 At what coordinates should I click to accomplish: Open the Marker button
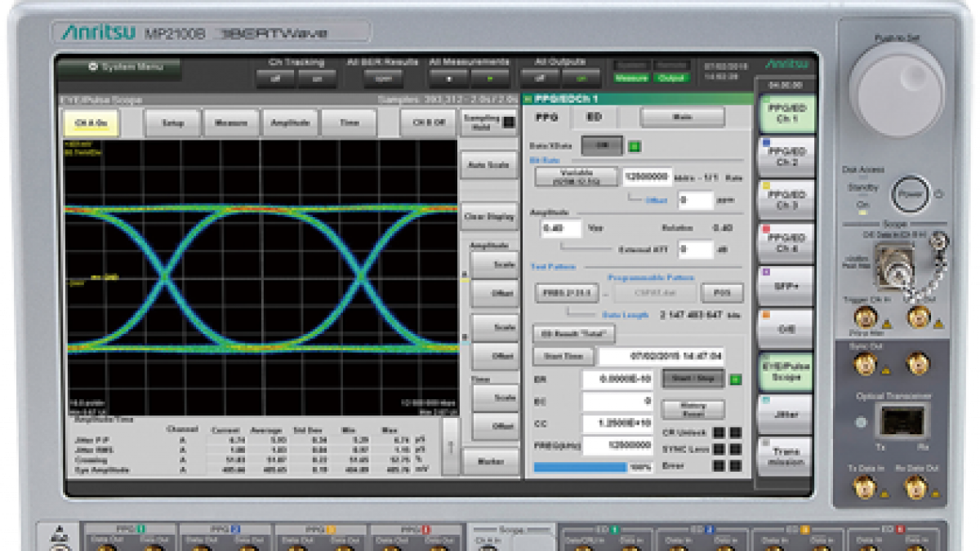tap(490, 462)
